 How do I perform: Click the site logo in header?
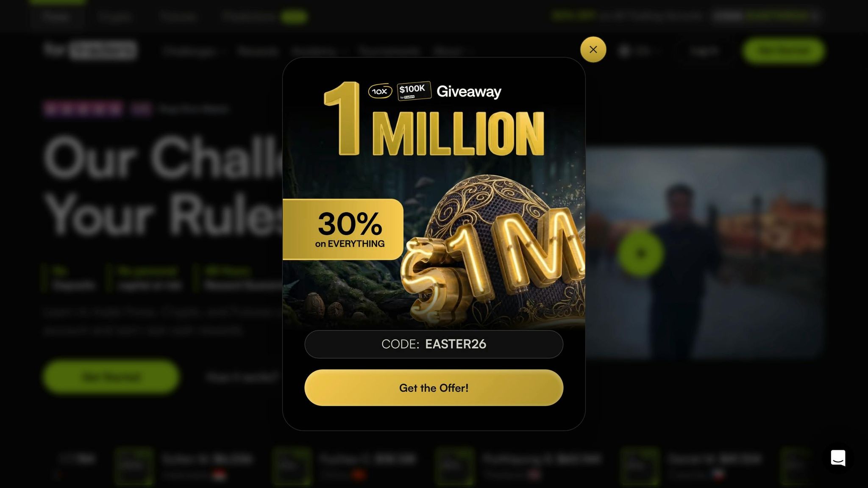(90, 50)
